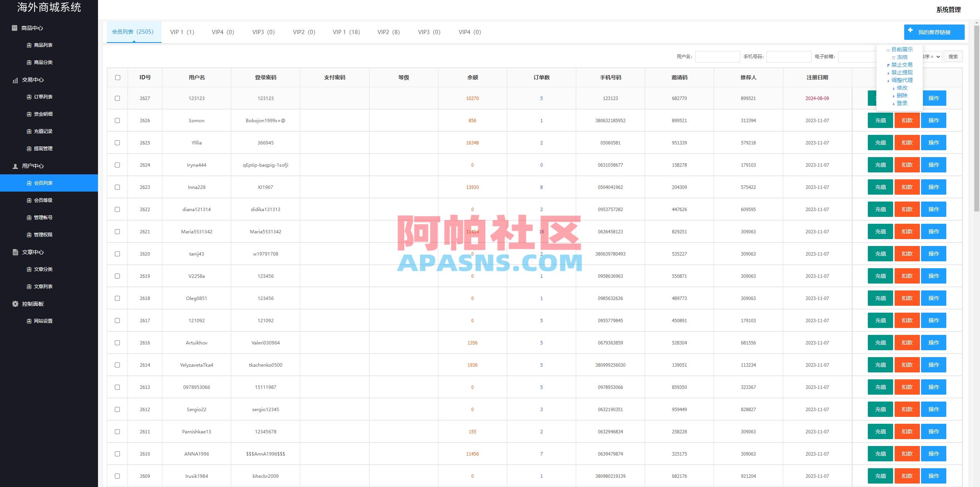
Task: Click the 文章中心 document icon
Action: (15, 252)
